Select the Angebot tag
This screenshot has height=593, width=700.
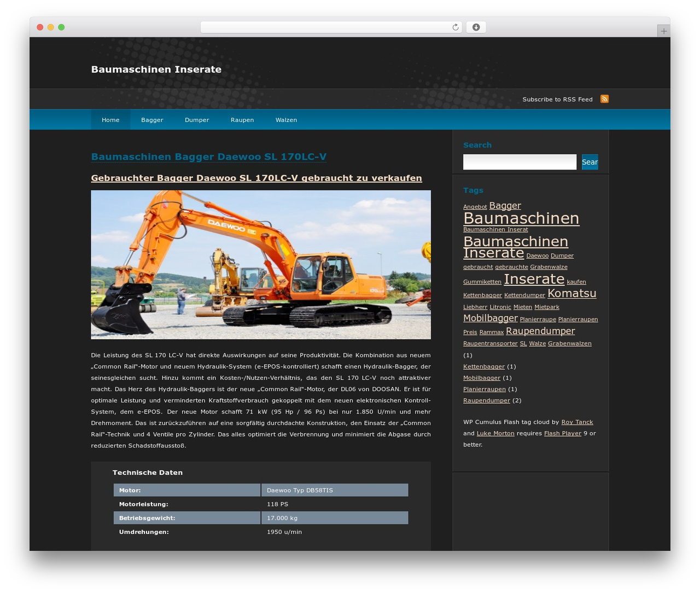(475, 207)
